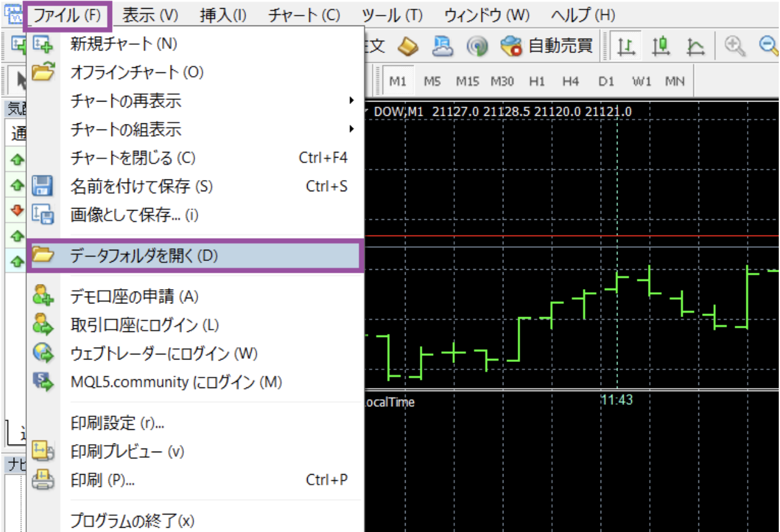780x532 pixels.
Task: Open the 表示 (V) menu
Action: [x=150, y=16]
